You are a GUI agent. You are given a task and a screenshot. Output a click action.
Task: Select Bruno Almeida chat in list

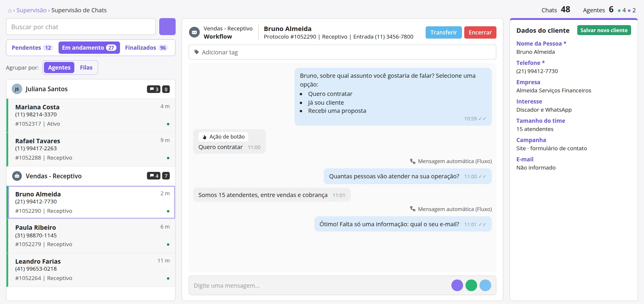[91, 202]
